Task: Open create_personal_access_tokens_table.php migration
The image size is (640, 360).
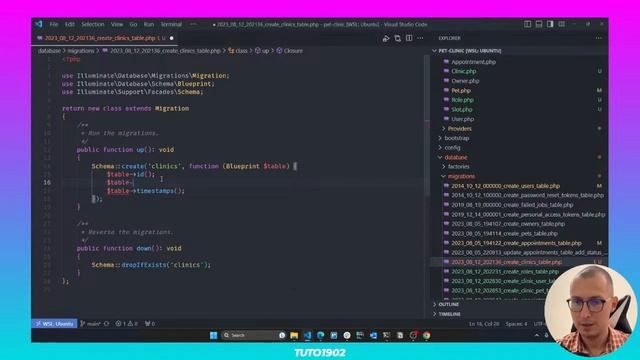Action: point(528,214)
